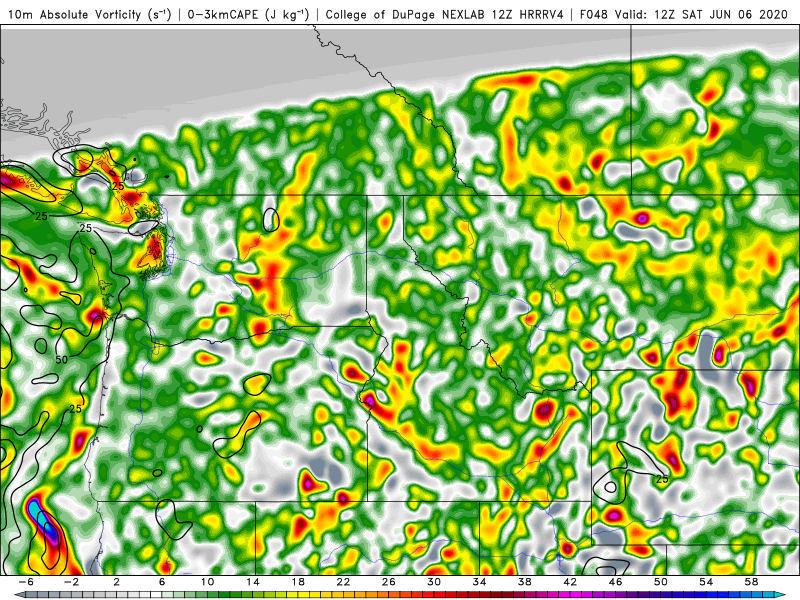The height and width of the screenshot is (600, 800).
Task: Click the "10" tick label on the color scale
Action: (x=207, y=582)
